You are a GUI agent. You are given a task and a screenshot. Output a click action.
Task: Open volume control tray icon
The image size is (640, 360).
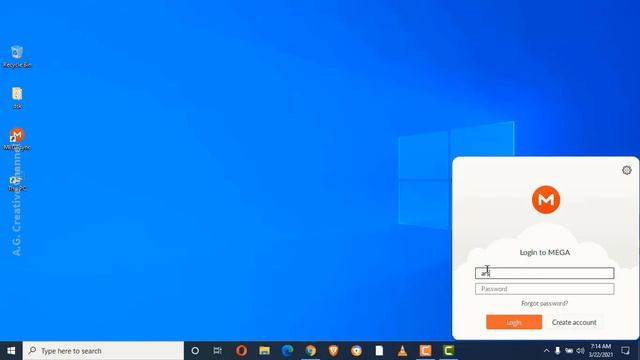click(x=580, y=351)
